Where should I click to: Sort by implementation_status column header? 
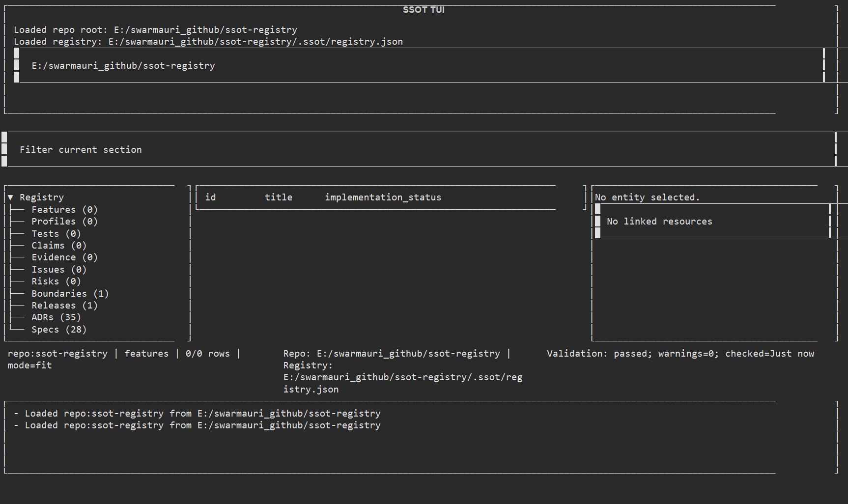[383, 197]
